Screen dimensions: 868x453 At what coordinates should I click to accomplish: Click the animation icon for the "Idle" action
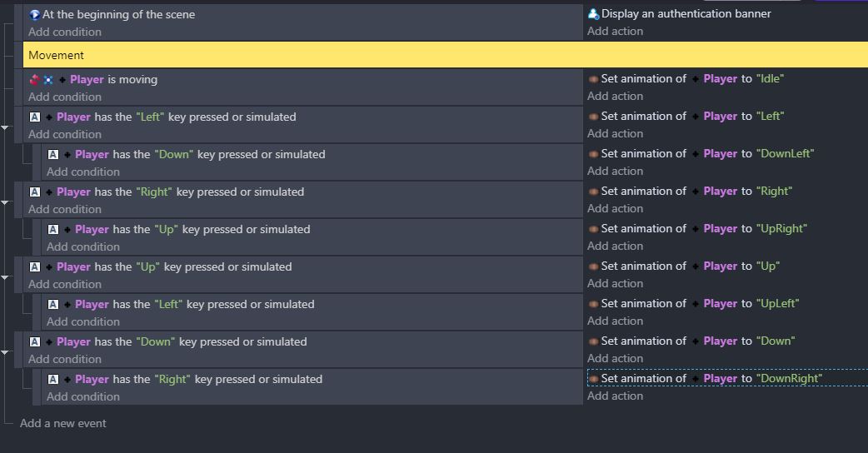click(x=593, y=79)
